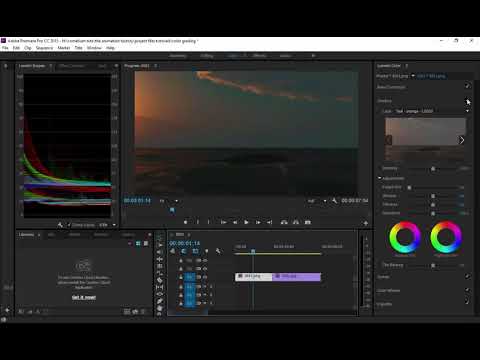Click the Go to In button
480x360 pixels.
[x=223, y=222]
